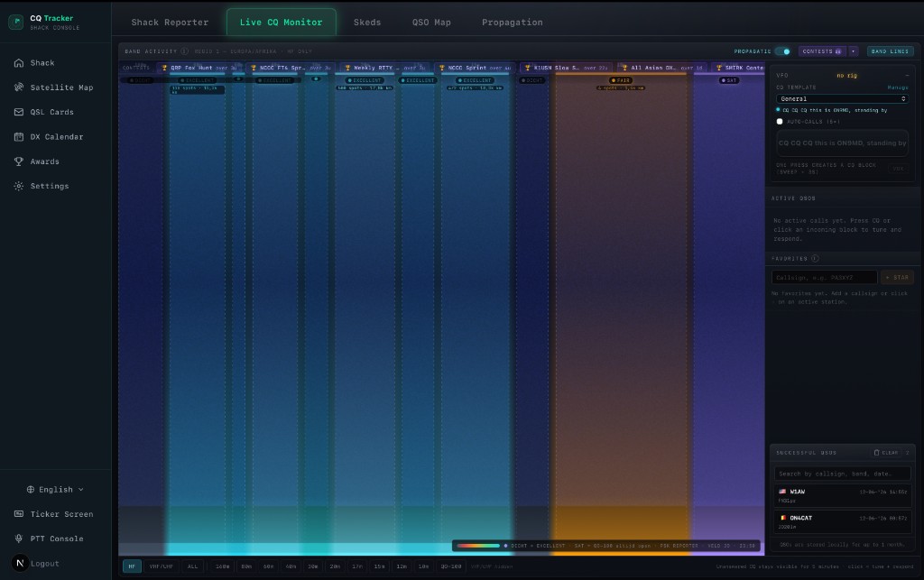The image size is (924, 580).
Task: Click the DX Calendar icon
Action: [19, 136]
